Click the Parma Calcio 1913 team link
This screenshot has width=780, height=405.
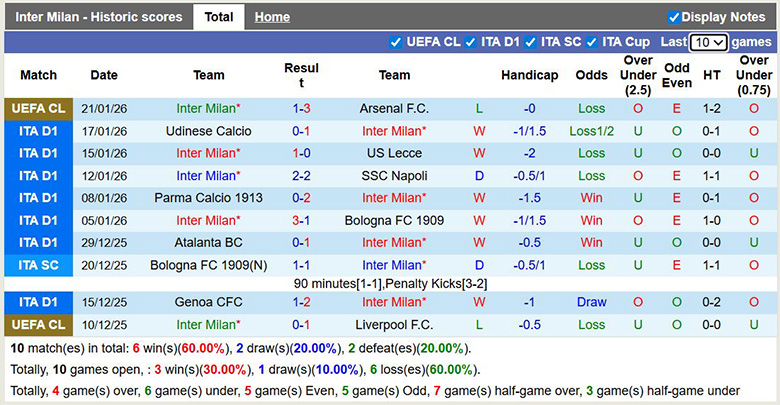(x=208, y=198)
